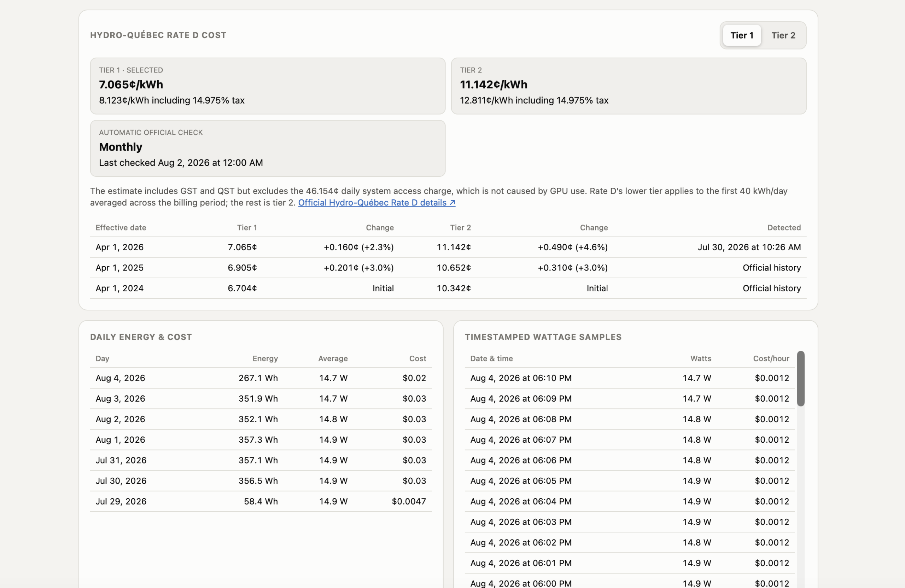This screenshot has height=588, width=905.
Task: Click the Cost column header in daily table
Action: pyautogui.click(x=418, y=358)
